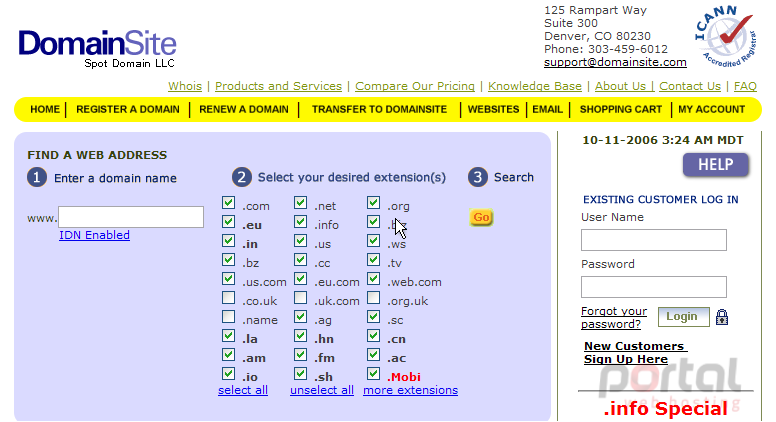Click the ICANN Accredited Registrar badge
This screenshot has width=776, height=422.
pos(726,36)
